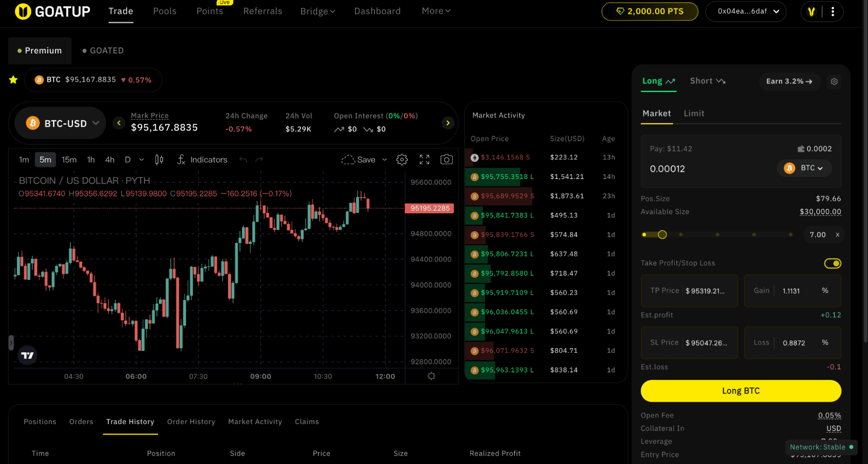This screenshot has height=464, width=868.
Task: Open the BTC pay currency dropdown
Action: (805, 168)
